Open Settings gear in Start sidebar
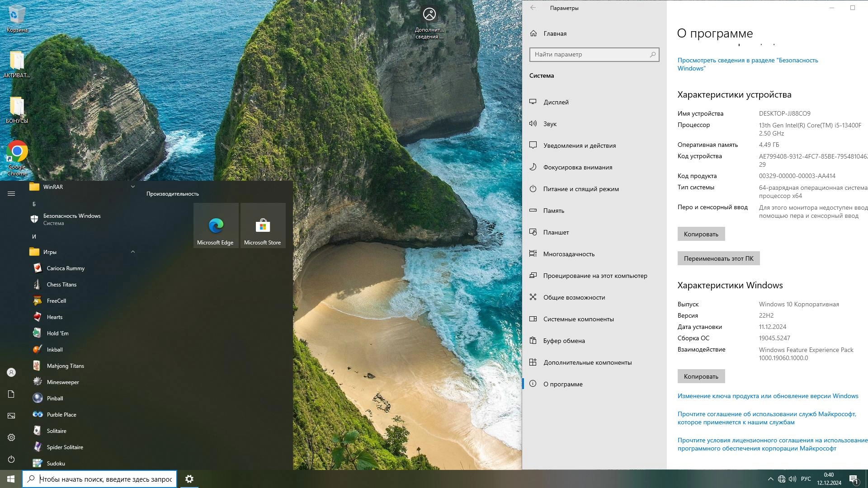Image resolution: width=868 pixels, height=488 pixels. point(11,437)
